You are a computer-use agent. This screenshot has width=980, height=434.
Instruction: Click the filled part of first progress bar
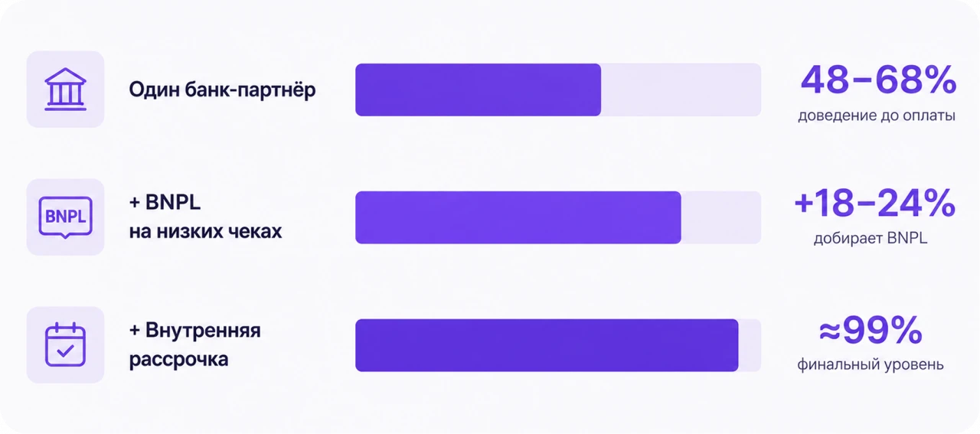(478, 90)
